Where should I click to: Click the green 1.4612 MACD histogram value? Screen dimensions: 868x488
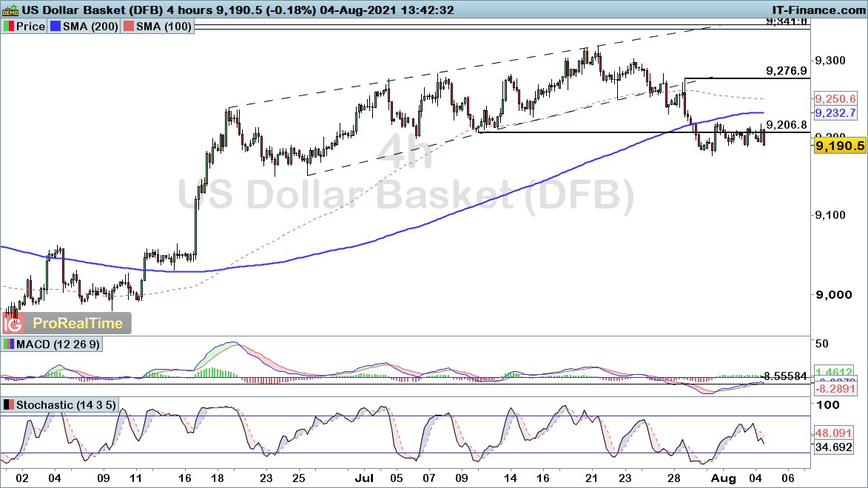pos(835,371)
